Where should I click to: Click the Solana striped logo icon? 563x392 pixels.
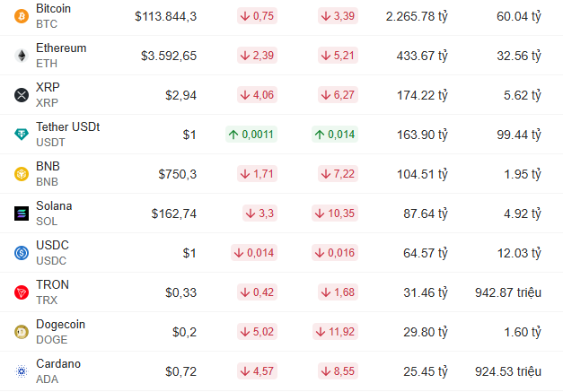click(22, 213)
